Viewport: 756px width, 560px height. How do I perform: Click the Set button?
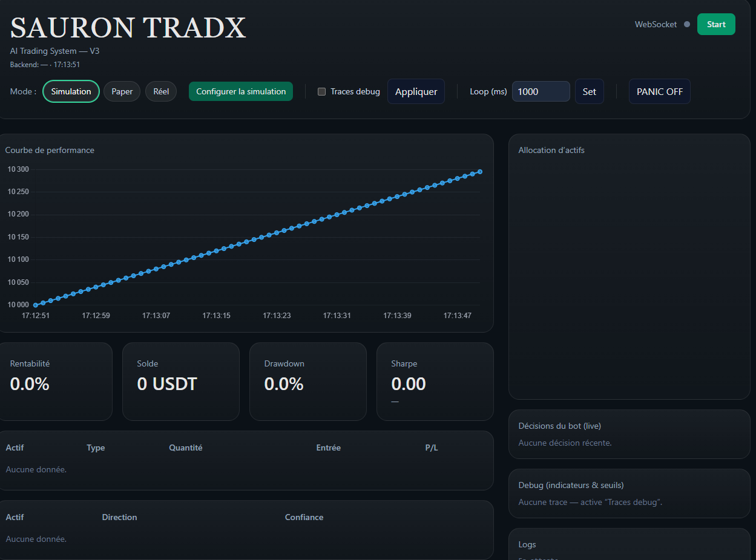pos(590,91)
